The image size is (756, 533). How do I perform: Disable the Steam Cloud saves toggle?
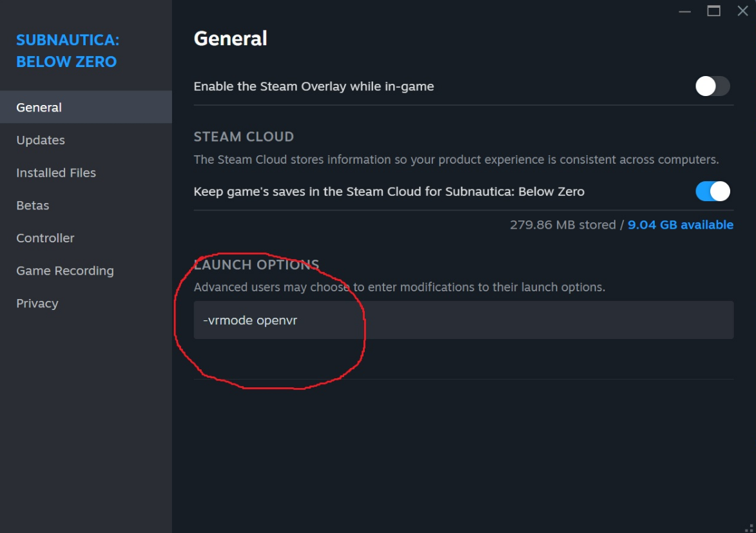712,191
